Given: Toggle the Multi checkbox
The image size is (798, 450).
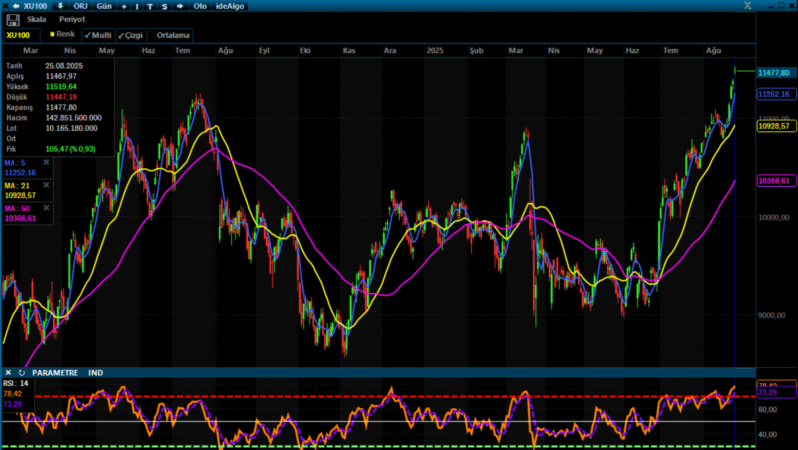Looking at the screenshot, I should (x=97, y=35).
